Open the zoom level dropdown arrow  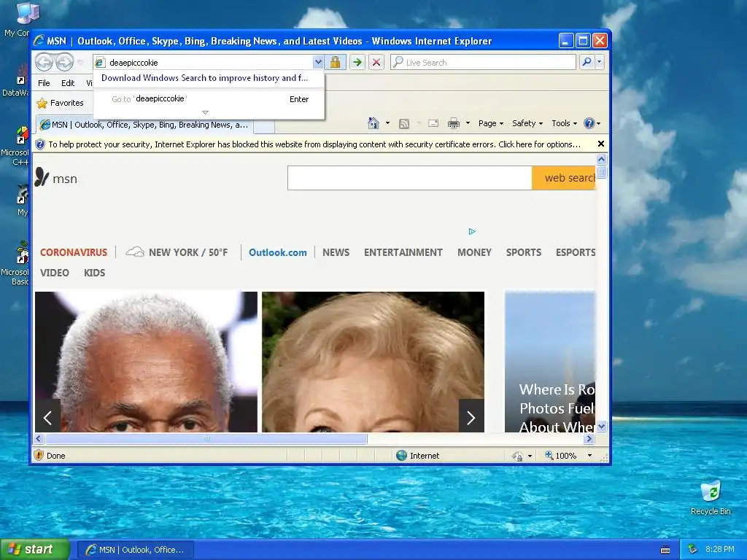tap(589, 456)
